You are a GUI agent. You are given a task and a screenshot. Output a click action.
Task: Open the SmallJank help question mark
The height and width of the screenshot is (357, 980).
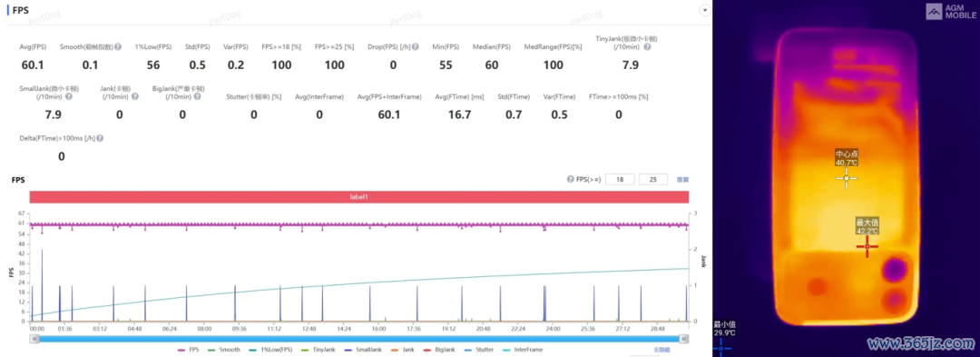pyautogui.click(x=68, y=97)
